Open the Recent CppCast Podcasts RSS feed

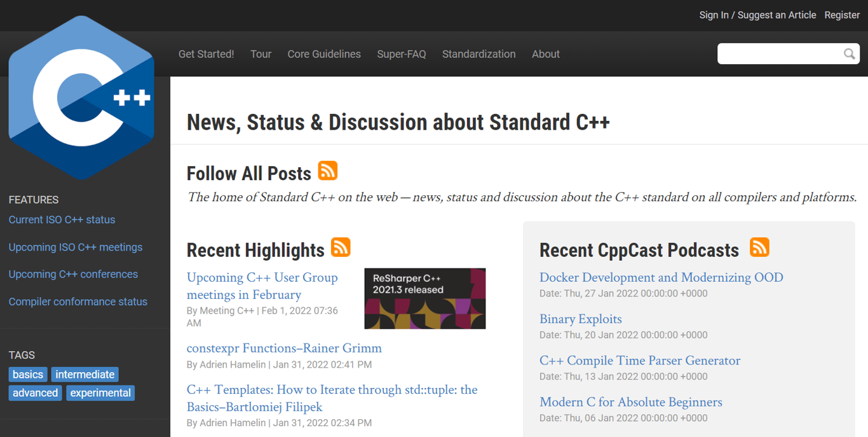point(759,247)
